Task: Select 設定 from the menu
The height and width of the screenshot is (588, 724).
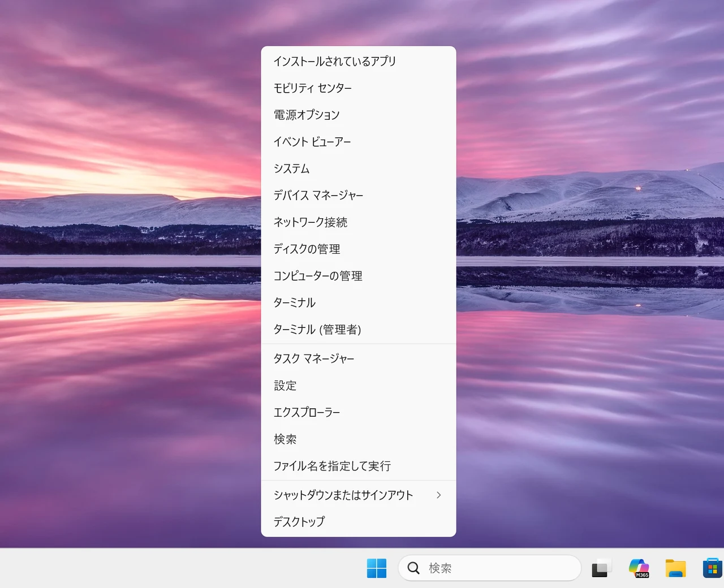Action: click(x=359, y=386)
